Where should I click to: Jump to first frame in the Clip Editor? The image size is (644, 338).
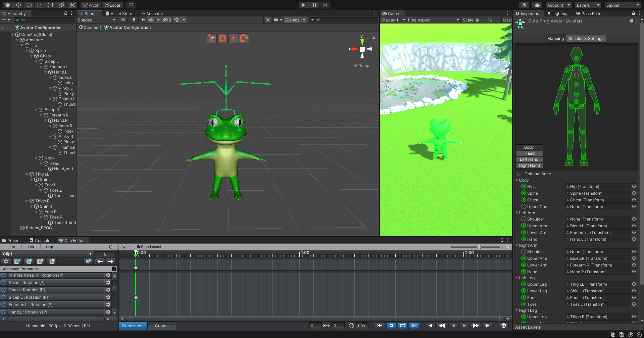[431, 326]
